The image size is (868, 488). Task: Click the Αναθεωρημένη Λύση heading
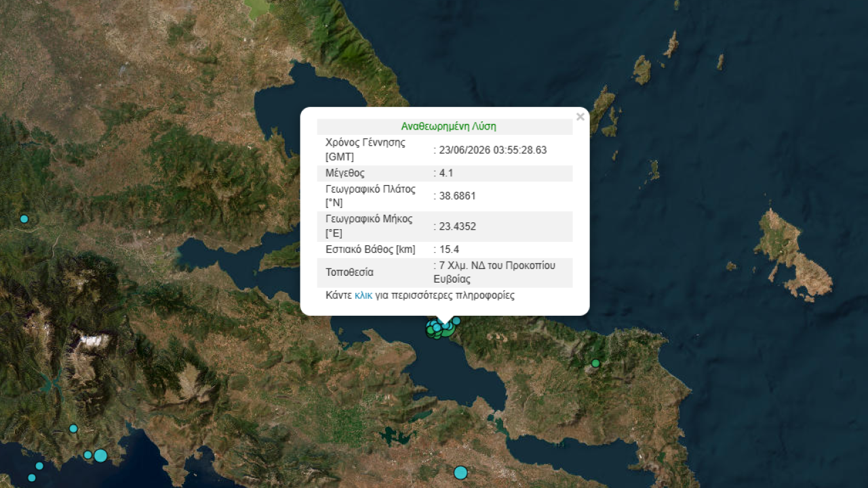(x=448, y=126)
